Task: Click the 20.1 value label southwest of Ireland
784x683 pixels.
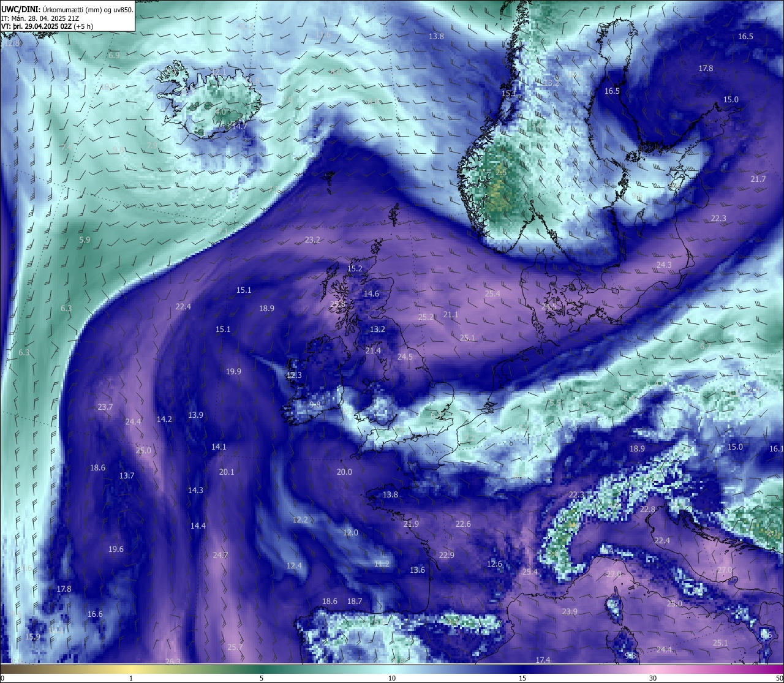Action: [227, 472]
